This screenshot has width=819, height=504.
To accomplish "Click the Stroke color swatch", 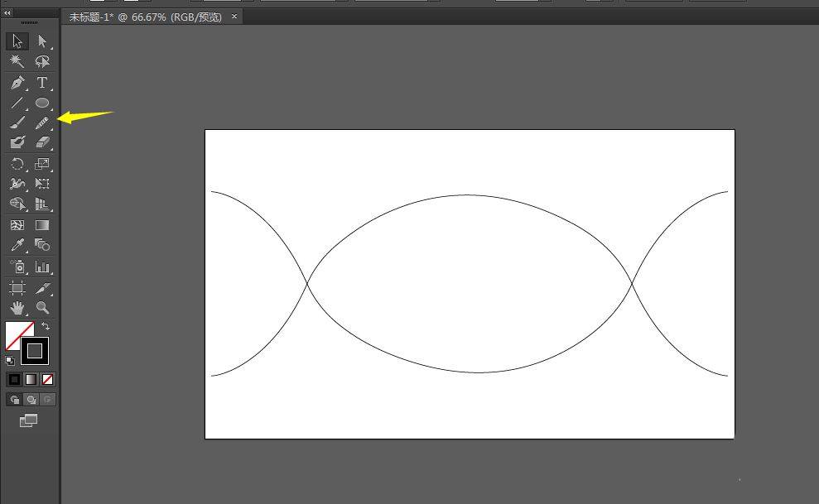I will (35, 351).
